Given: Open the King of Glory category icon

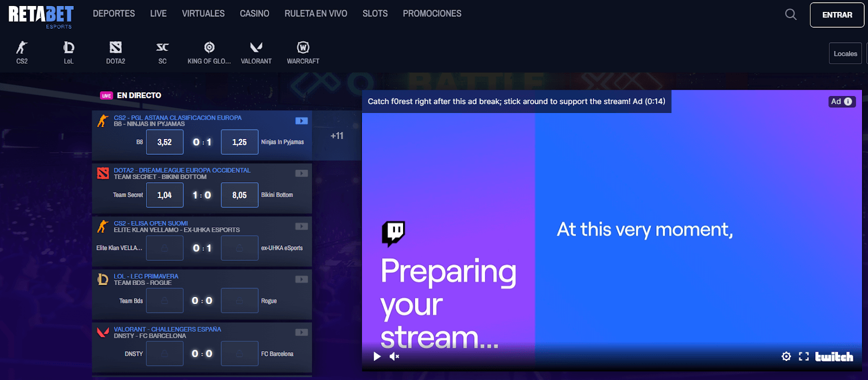Looking at the screenshot, I should [x=209, y=53].
